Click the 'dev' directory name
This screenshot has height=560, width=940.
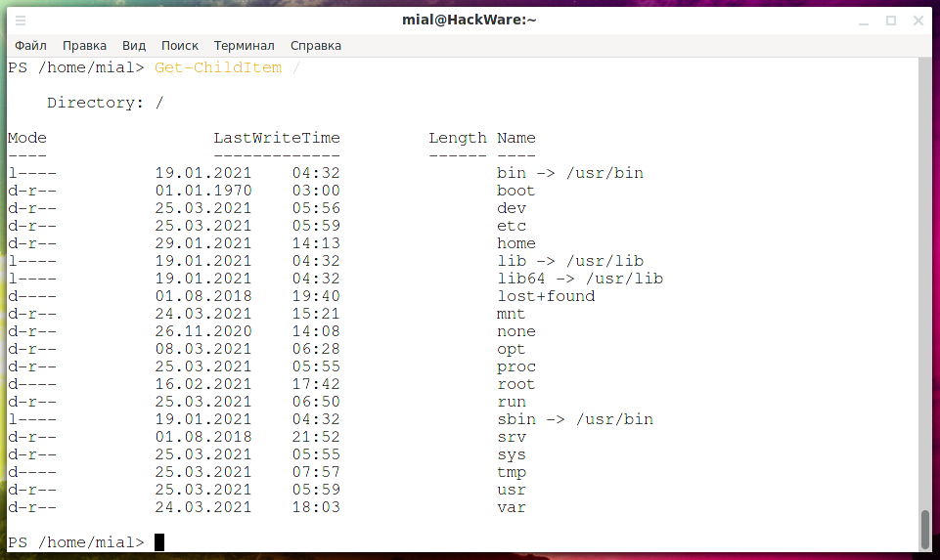point(512,208)
